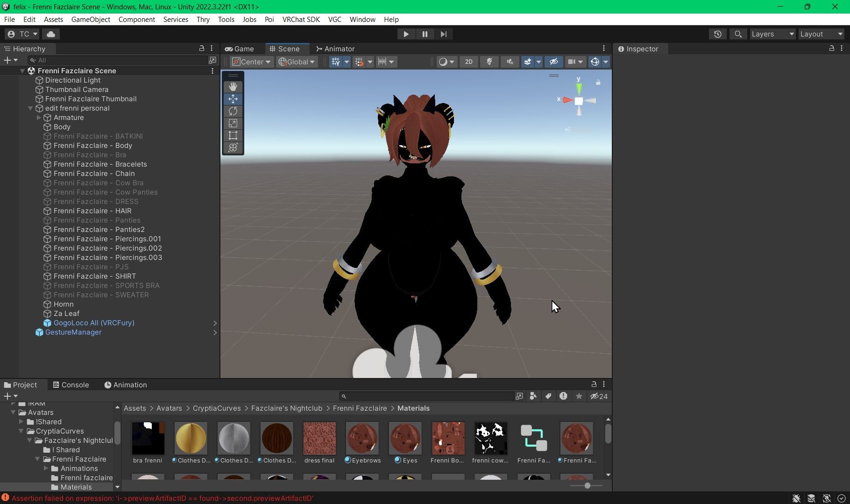Open the GameObject menu
Image resolution: width=850 pixels, height=504 pixels.
[91, 20]
